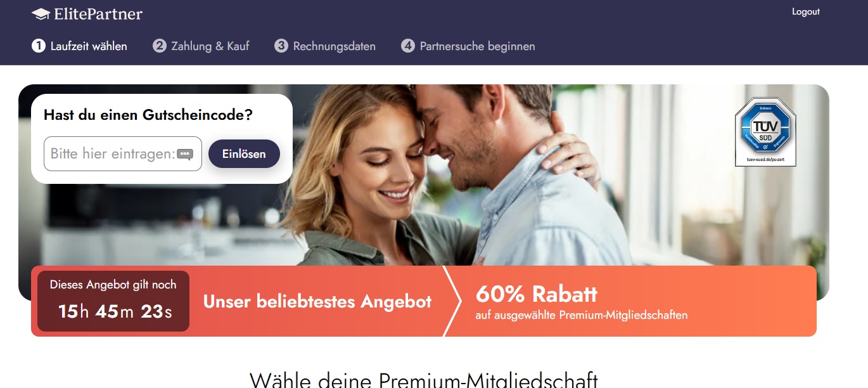Click the Einlösen button
Image resolution: width=868 pixels, height=388 pixels.
[244, 154]
